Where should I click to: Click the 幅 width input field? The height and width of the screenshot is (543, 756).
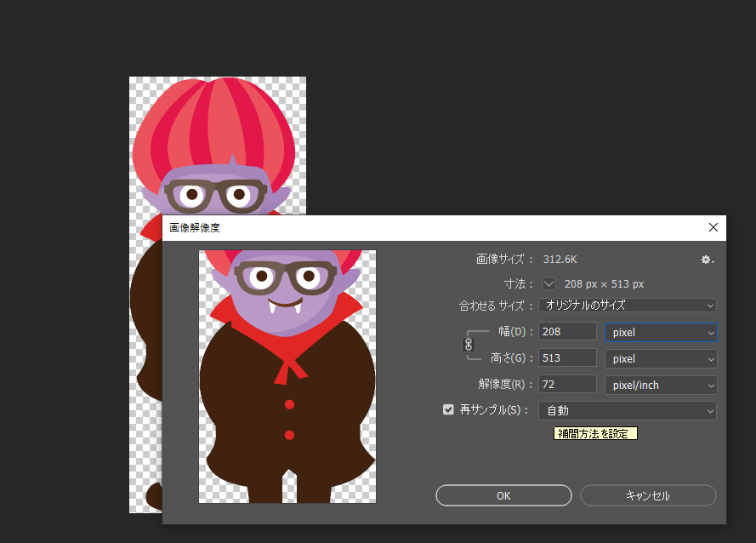point(567,332)
